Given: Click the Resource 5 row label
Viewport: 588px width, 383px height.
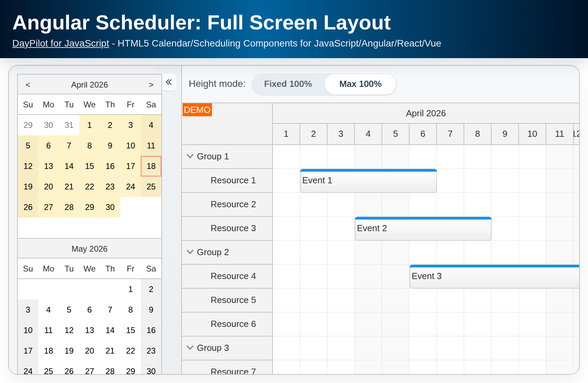Looking at the screenshot, I should pos(233,300).
